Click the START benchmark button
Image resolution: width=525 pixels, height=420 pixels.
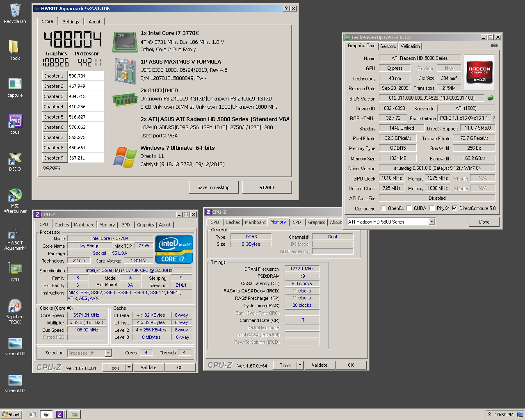click(x=267, y=187)
